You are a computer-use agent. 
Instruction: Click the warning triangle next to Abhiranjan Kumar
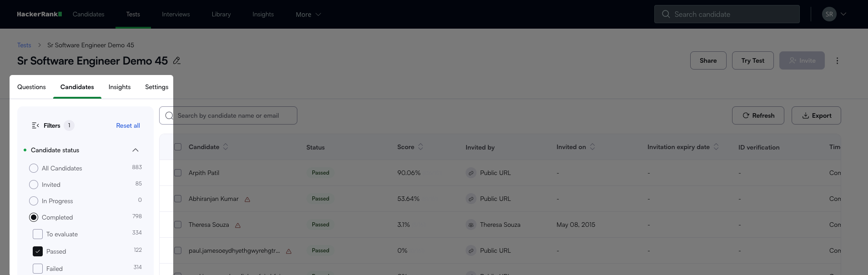247,199
